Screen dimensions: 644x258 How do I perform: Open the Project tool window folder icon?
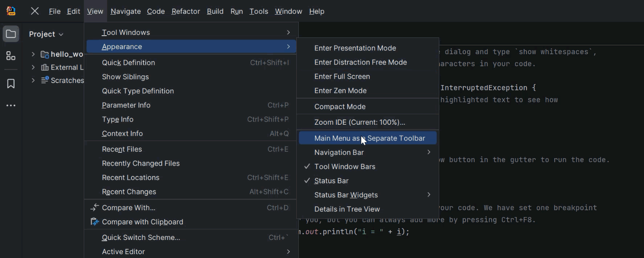[x=11, y=34]
